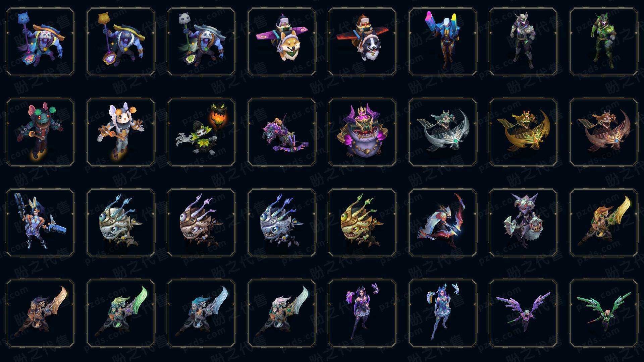Choose the golden winged ship skin
This screenshot has width=644, height=362.
[523, 132]
